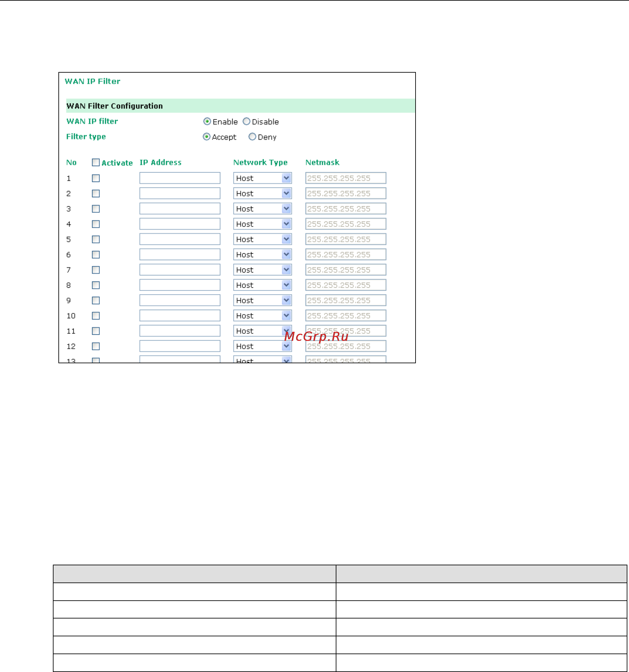Select the Disable radio for WAN IP filter
629x672 pixels.
click(x=247, y=121)
